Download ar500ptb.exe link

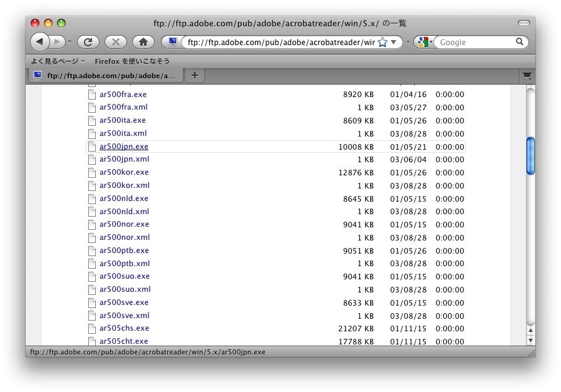point(124,250)
